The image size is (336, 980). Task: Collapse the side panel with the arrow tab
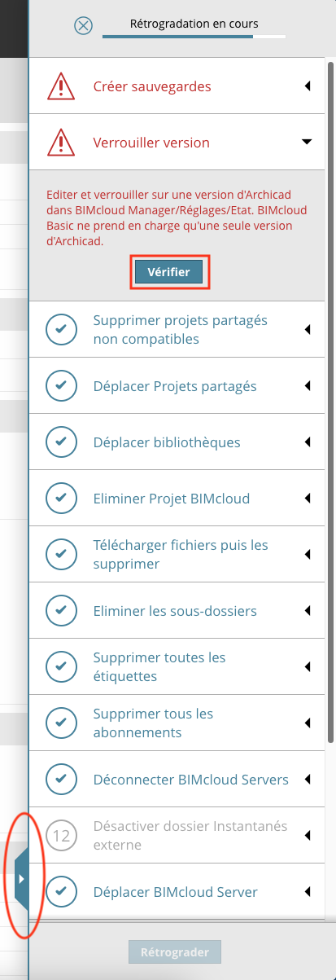click(x=21, y=879)
